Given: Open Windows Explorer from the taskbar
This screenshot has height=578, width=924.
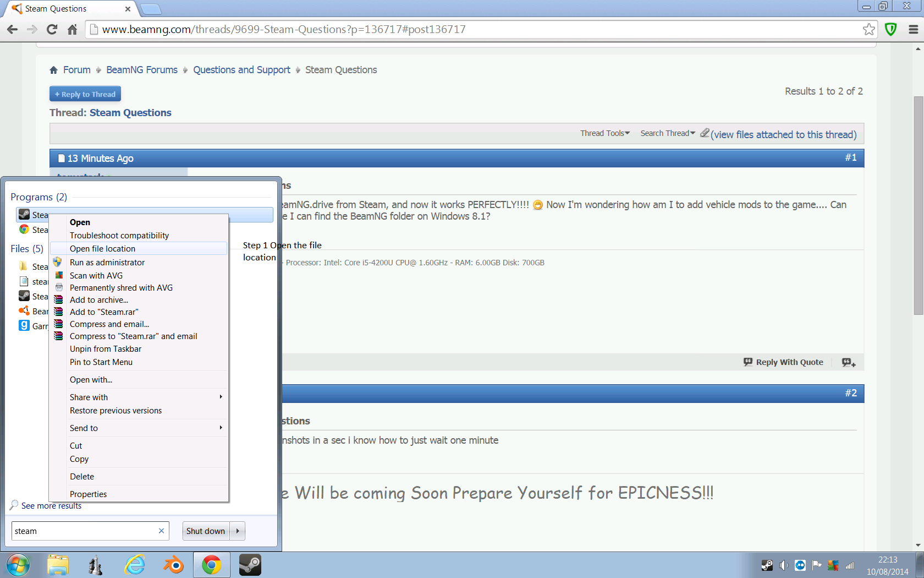Looking at the screenshot, I should [x=58, y=565].
